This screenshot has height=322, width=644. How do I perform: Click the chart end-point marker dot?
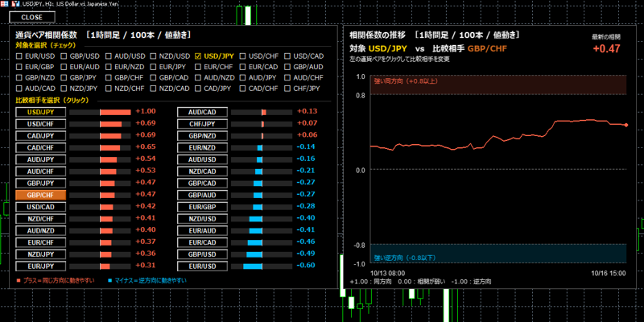(626, 125)
